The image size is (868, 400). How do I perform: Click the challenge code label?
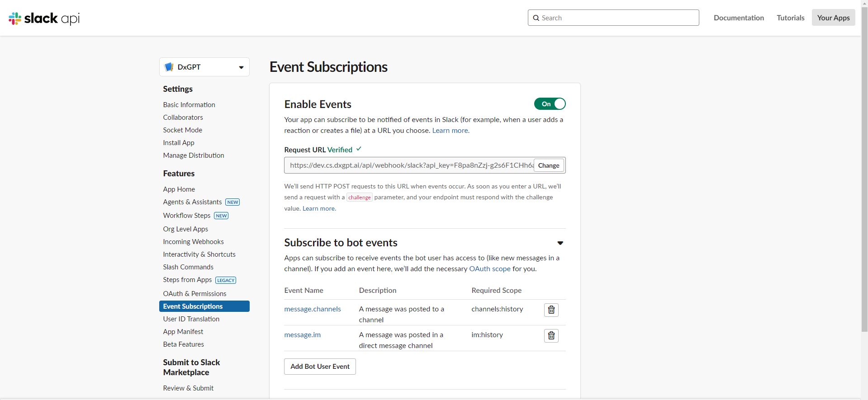(x=360, y=198)
